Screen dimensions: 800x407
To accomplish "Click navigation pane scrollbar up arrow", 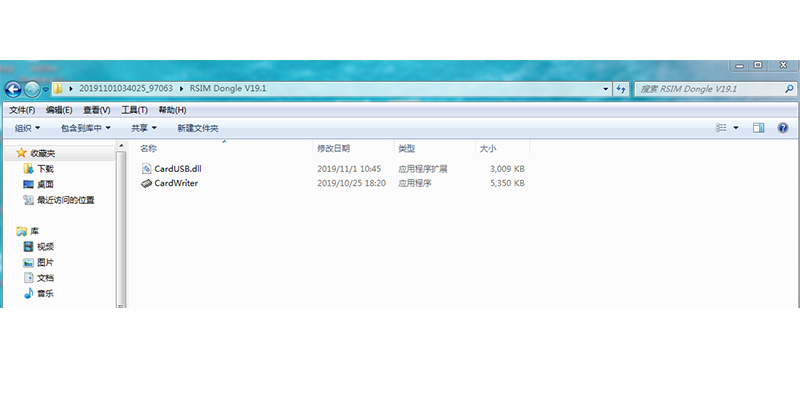I will 121,146.
